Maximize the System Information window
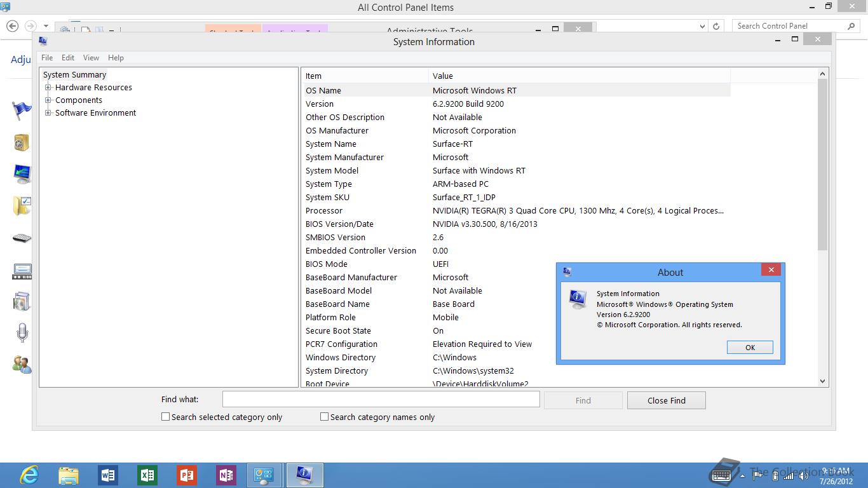 pyautogui.click(x=794, y=39)
